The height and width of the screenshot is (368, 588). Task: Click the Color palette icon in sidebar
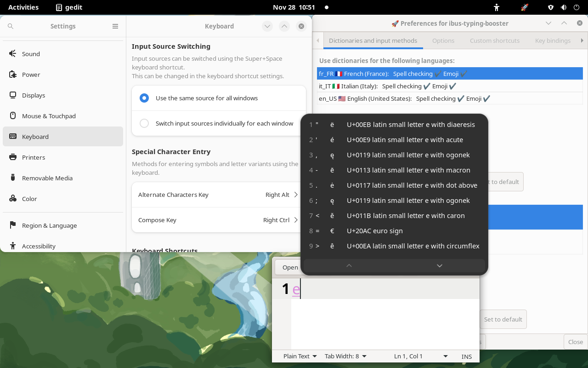12,198
